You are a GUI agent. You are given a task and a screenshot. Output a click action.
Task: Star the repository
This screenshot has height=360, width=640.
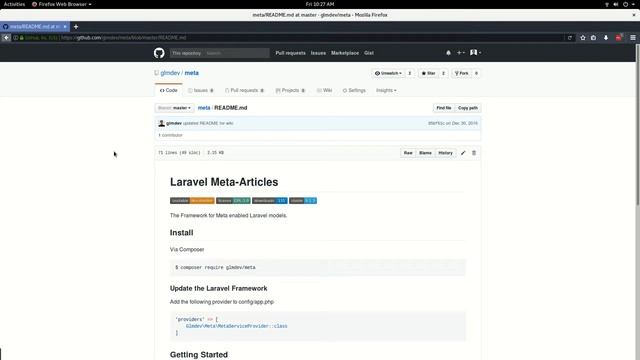coord(428,73)
